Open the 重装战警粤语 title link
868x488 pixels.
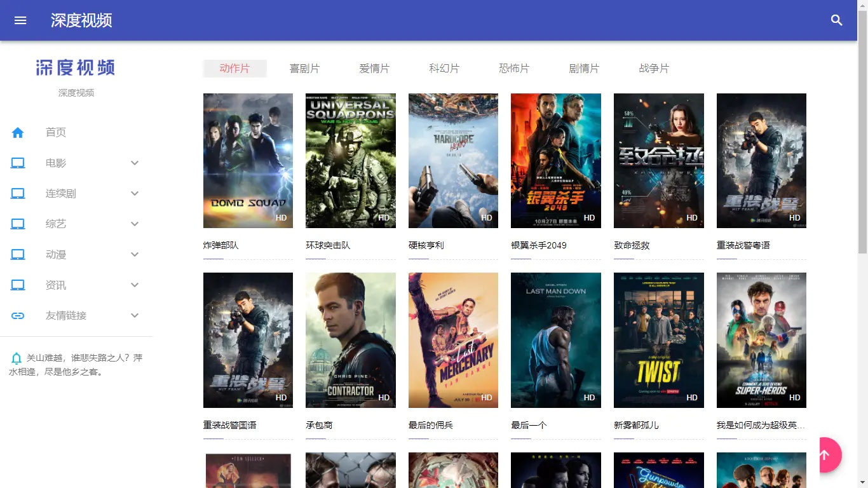[x=743, y=245]
